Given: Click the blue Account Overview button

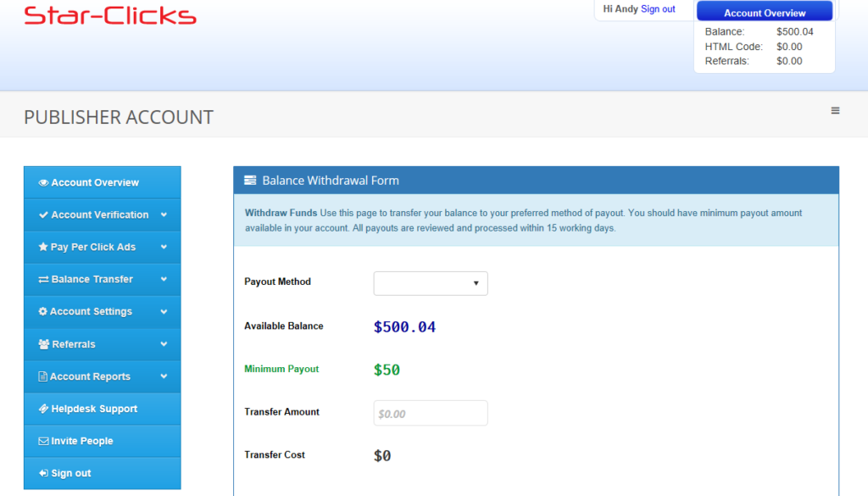Looking at the screenshot, I should tap(765, 13).
